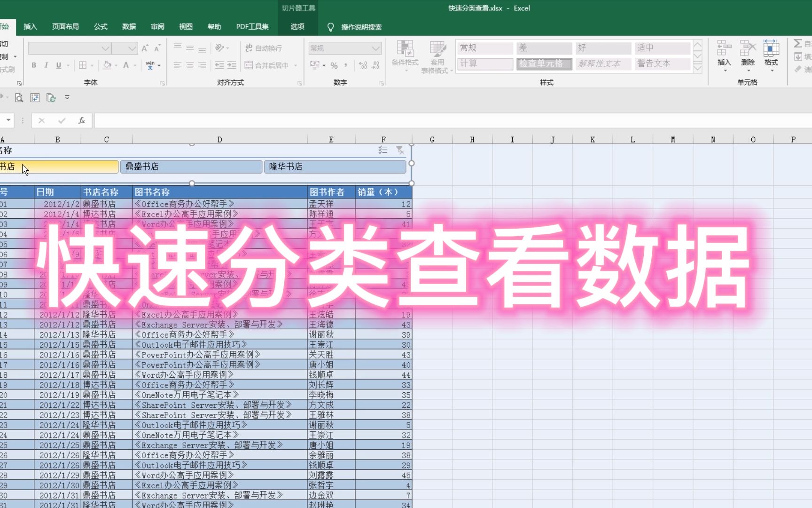Screen dimensions: 812x508
Task: Open the Page Layout (页面布局) tab
Action: tap(65, 27)
